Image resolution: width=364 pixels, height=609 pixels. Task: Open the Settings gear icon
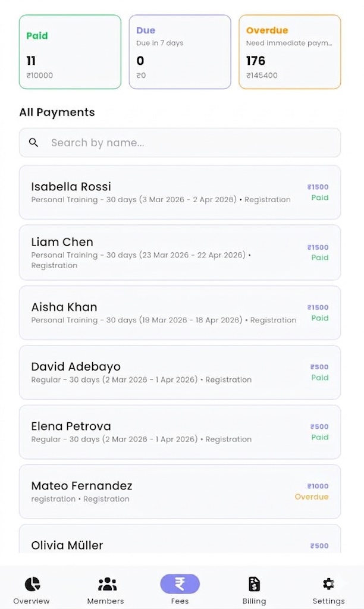(x=328, y=583)
